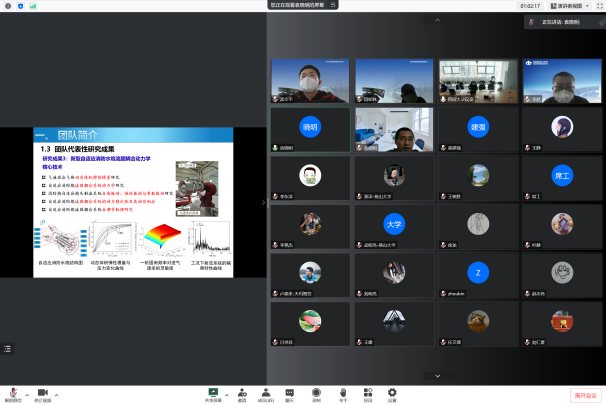Select the masked man video tile
This screenshot has height=405, width=606.
(x=310, y=81)
